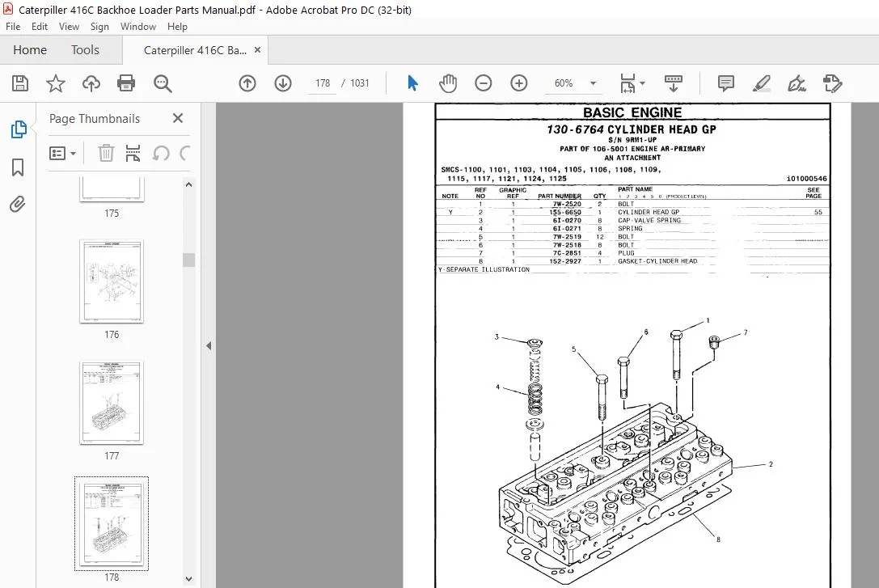The image size is (879, 588).
Task: Open the Help menu
Action: 177,27
